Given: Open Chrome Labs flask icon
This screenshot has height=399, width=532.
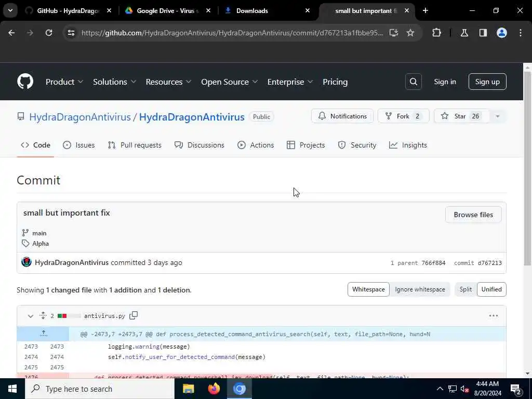Looking at the screenshot, I should pos(464,33).
